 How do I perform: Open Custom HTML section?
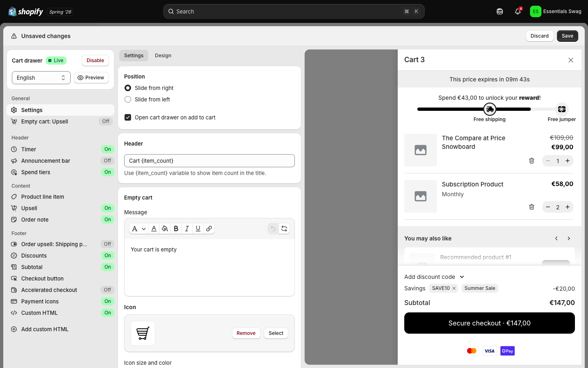pos(60,313)
